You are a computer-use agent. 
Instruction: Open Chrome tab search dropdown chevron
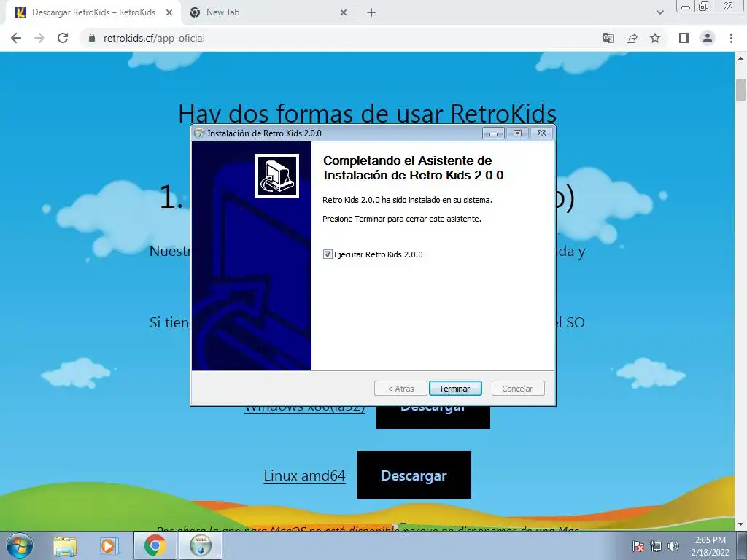(659, 13)
